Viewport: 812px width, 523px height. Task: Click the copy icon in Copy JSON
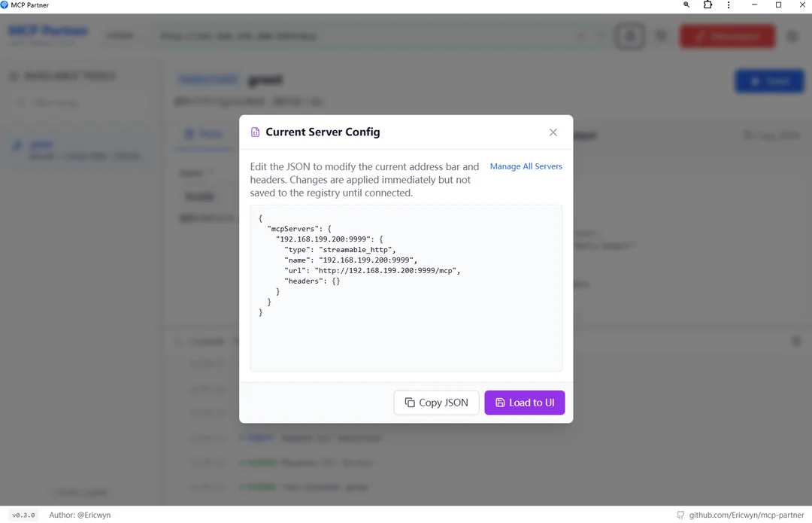[410, 403]
